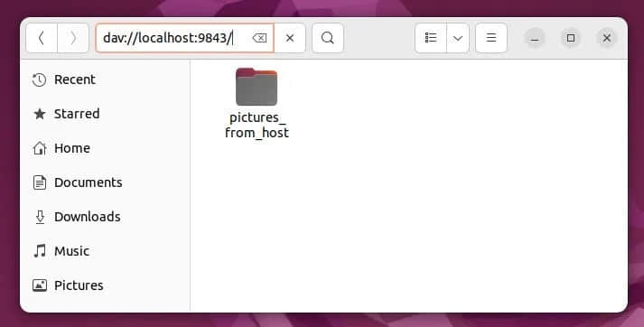The image size is (644, 327).
Task: Maximize the file manager window
Action: click(571, 38)
